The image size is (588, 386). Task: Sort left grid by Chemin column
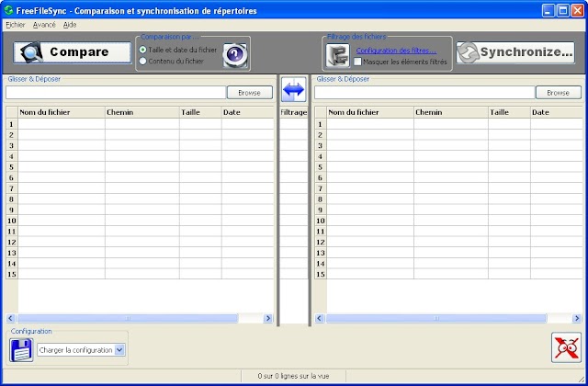pyautogui.click(x=142, y=112)
